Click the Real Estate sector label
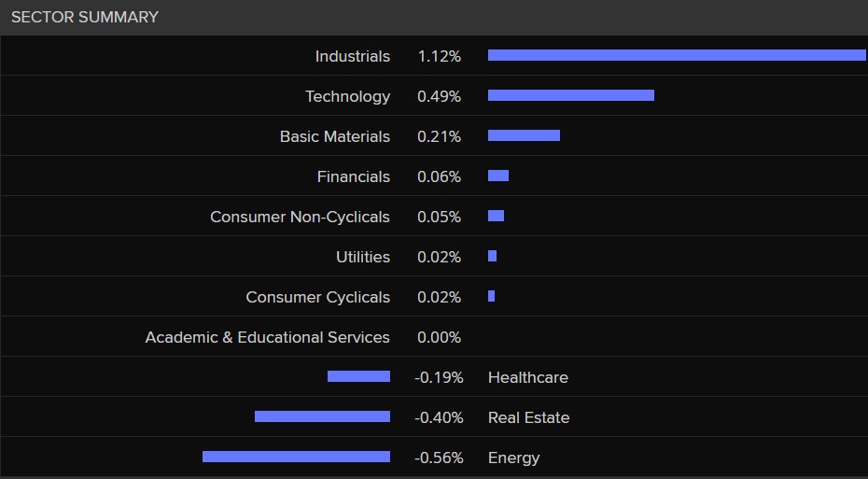This screenshot has width=868, height=479. pos(528,417)
